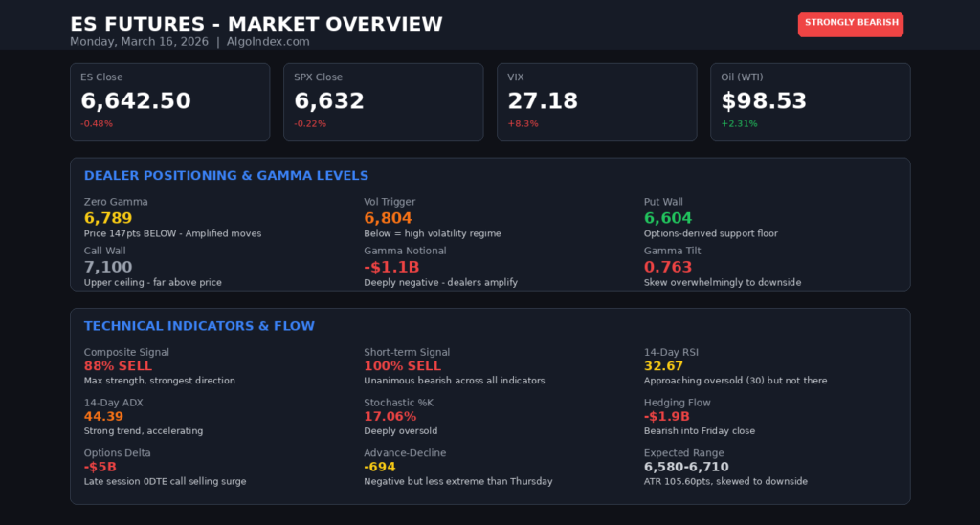The image size is (980, 525).
Task: Select the 14-Day ADX value 44.39
Action: point(103,416)
